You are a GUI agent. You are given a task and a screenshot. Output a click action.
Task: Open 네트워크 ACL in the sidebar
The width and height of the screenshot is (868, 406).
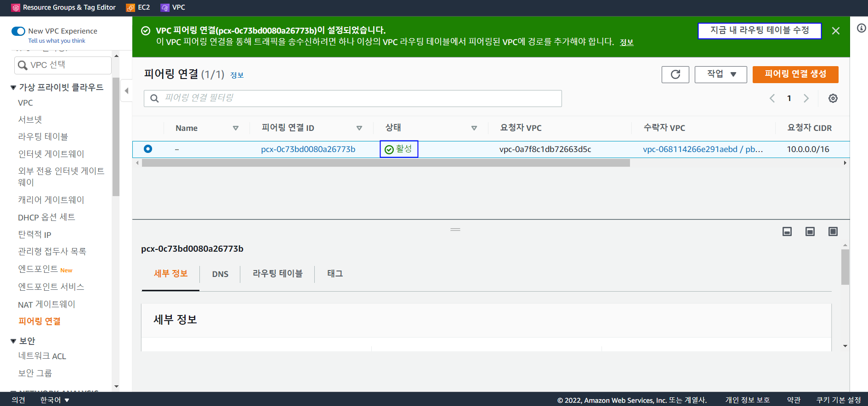[x=42, y=356]
